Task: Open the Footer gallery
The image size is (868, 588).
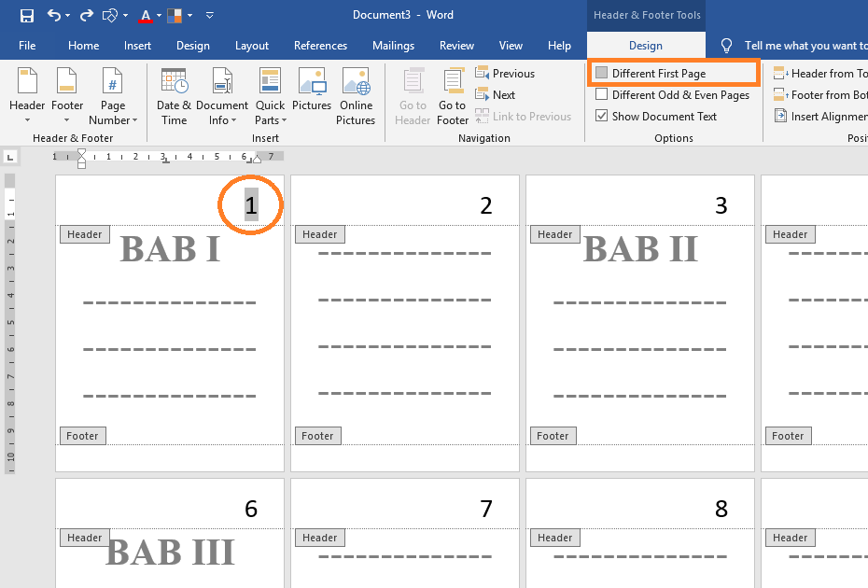Action: click(67, 96)
